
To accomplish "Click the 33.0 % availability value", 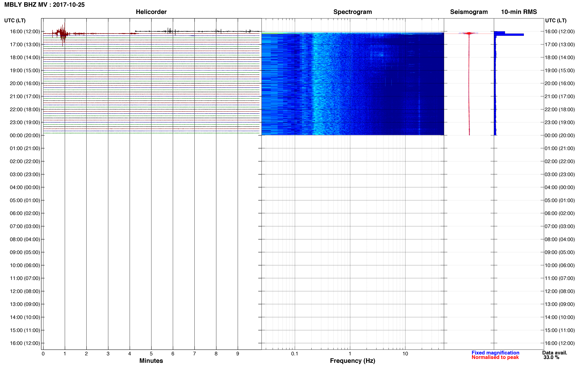I will (x=551, y=358).
